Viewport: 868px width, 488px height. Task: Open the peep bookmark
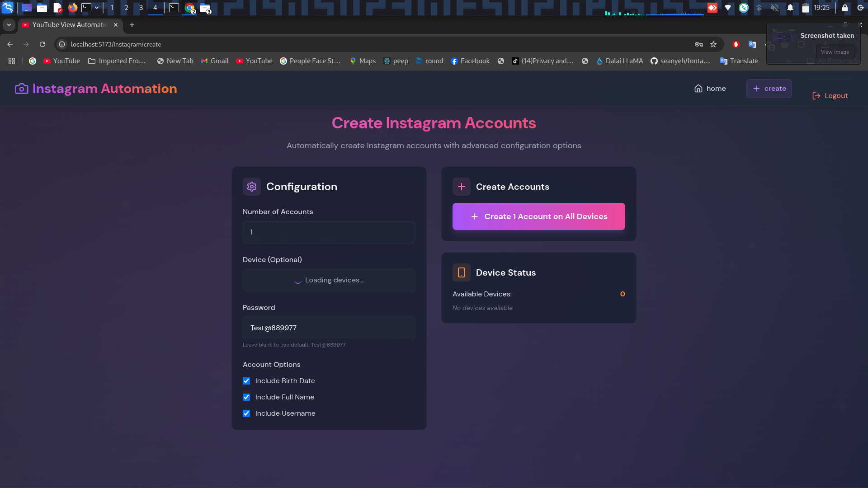(x=396, y=61)
